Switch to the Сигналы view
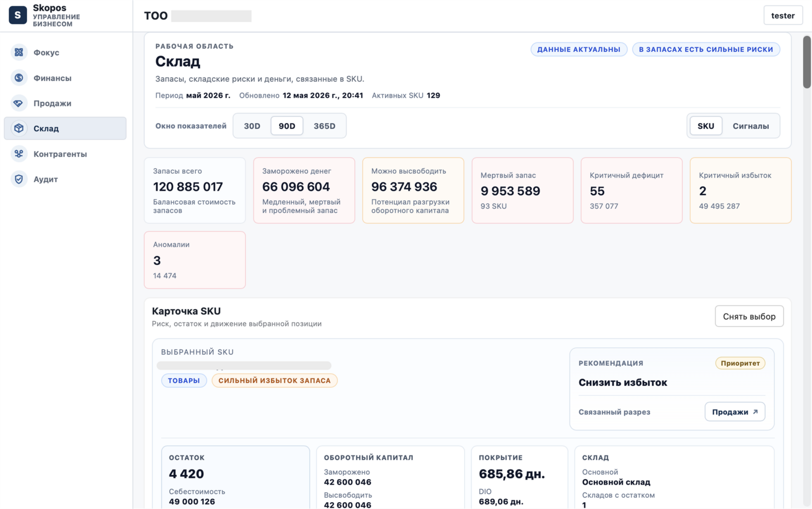This screenshot has width=812, height=509. 751,126
